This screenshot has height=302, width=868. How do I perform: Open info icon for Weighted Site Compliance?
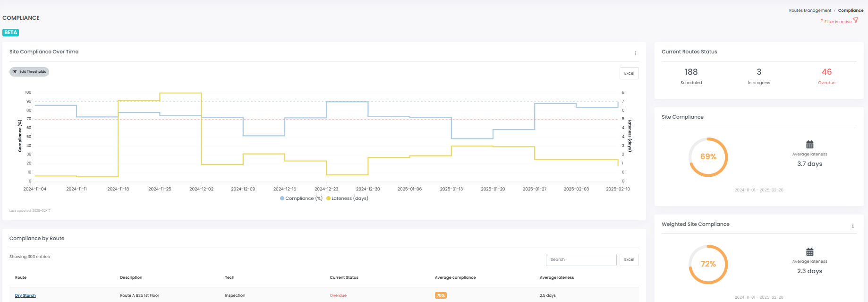coord(853,226)
